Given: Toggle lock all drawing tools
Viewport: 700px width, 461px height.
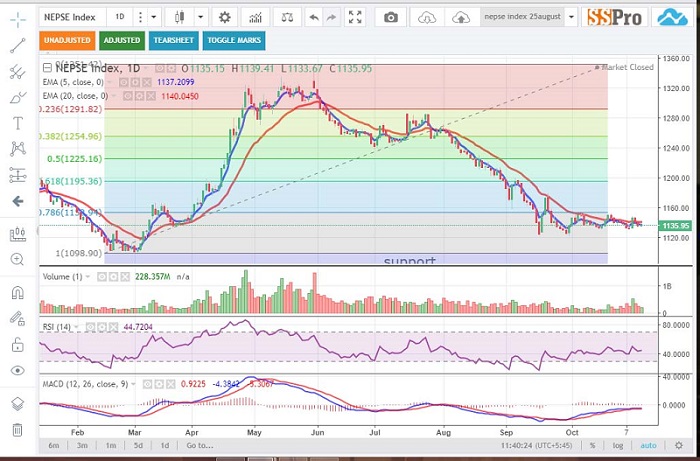Looking at the screenshot, I should click(17, 345).
